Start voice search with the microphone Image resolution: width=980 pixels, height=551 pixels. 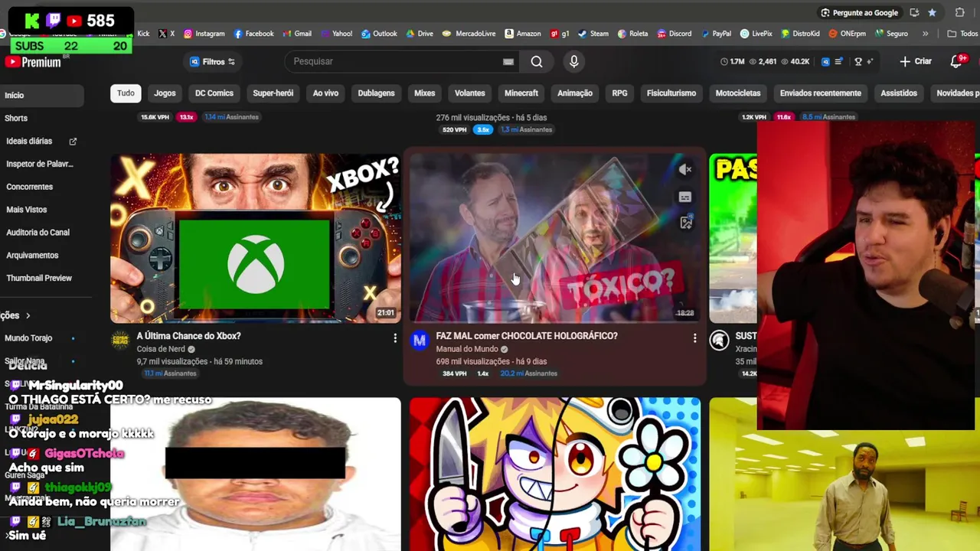[x=574, y=61]
